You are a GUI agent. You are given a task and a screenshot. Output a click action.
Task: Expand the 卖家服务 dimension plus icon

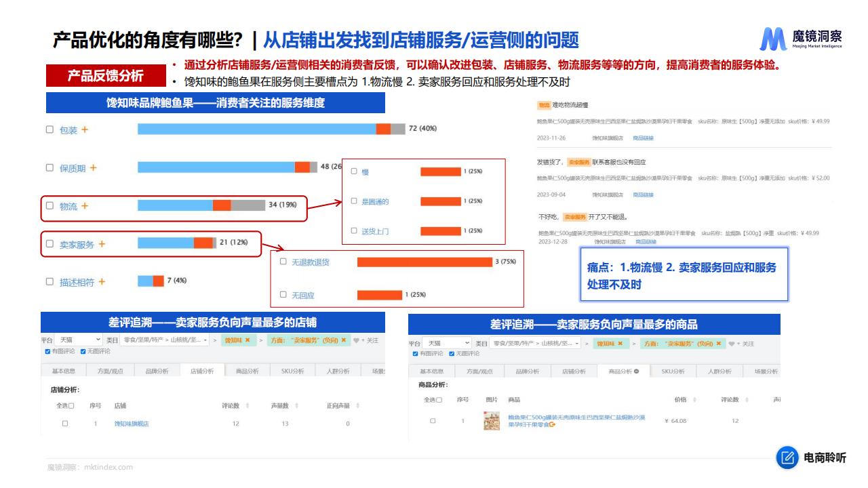pyautogui.click(x=102, y=244)
